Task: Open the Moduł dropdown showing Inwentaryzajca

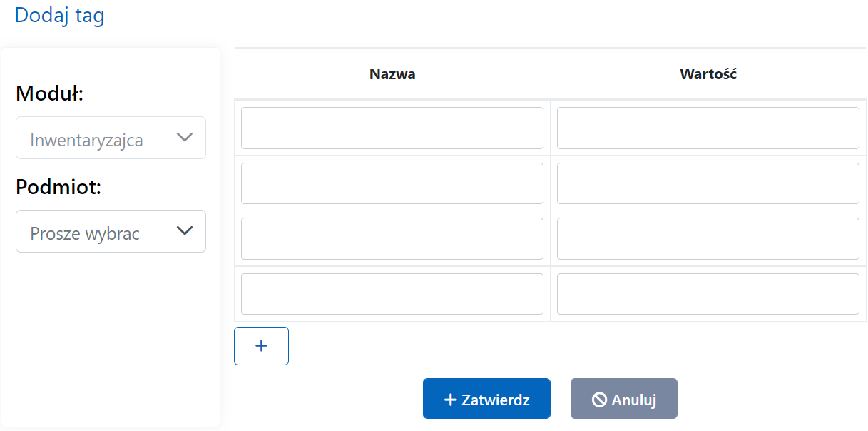Action: [x=111, y=138]
